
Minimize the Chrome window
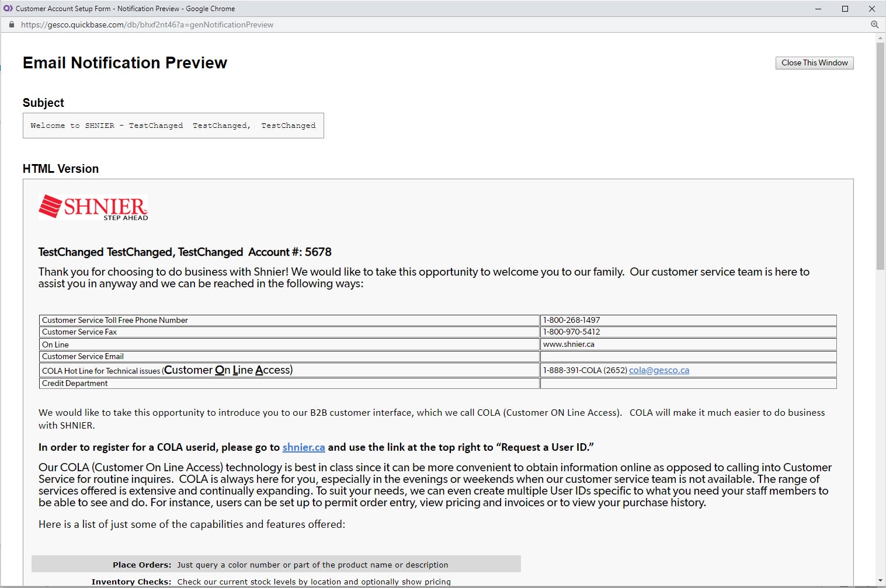818,8
